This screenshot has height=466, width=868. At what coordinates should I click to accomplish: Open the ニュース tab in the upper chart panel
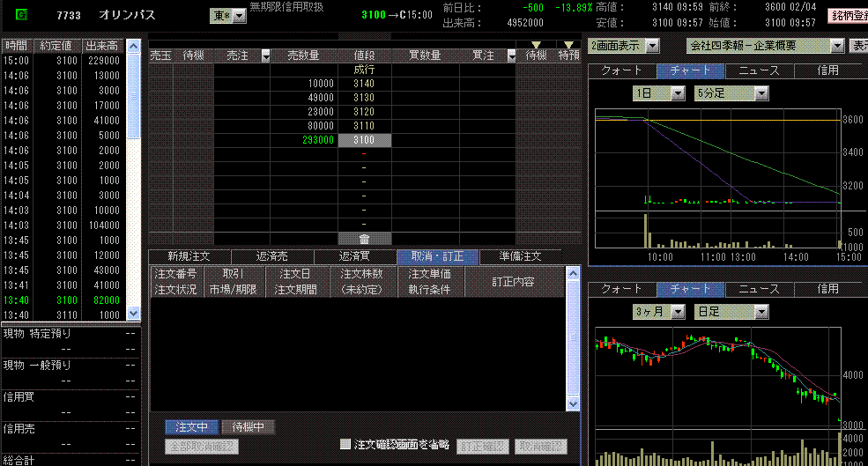coord(759,70)
